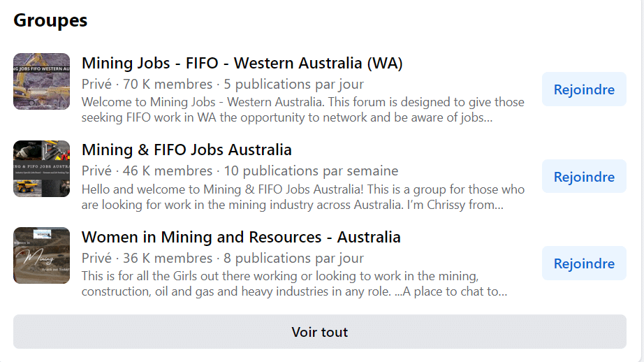The height and width of the screenshot is (362, 644).
Task: Click the 70 K membres info line
Action: (223, 85)
